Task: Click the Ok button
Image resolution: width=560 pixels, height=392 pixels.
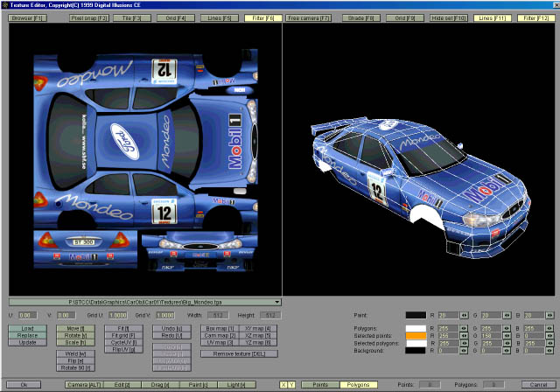Action: pyautogui.click(x=24, y=384)
